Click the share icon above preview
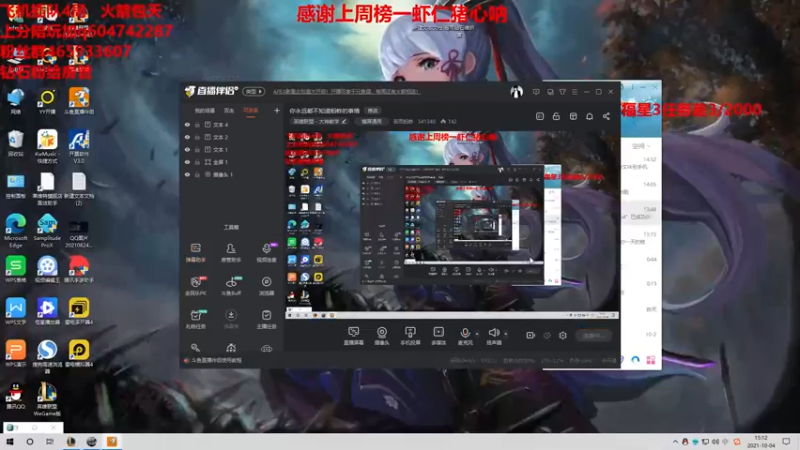 (606, 116)
